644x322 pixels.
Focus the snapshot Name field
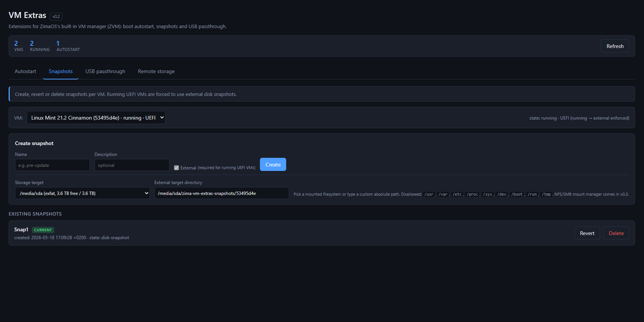53,165
